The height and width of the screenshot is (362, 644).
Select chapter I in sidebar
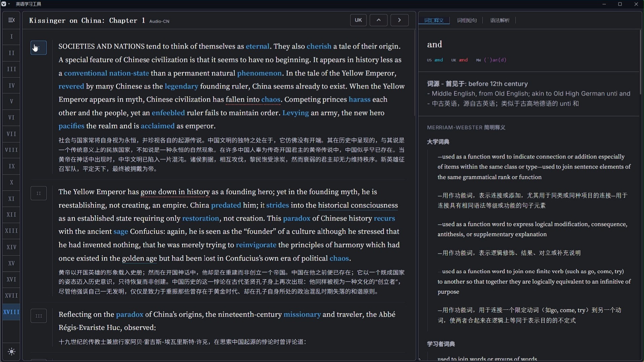click(11, 37)
